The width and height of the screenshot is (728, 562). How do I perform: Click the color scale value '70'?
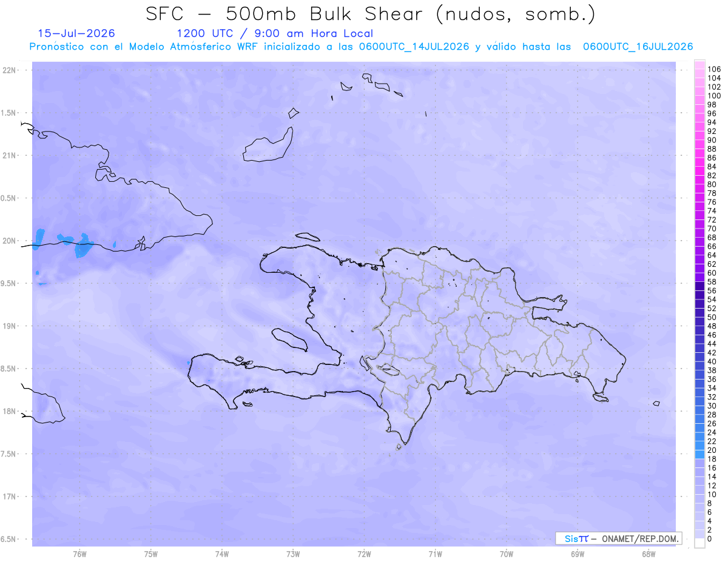(x=712, y=229)
